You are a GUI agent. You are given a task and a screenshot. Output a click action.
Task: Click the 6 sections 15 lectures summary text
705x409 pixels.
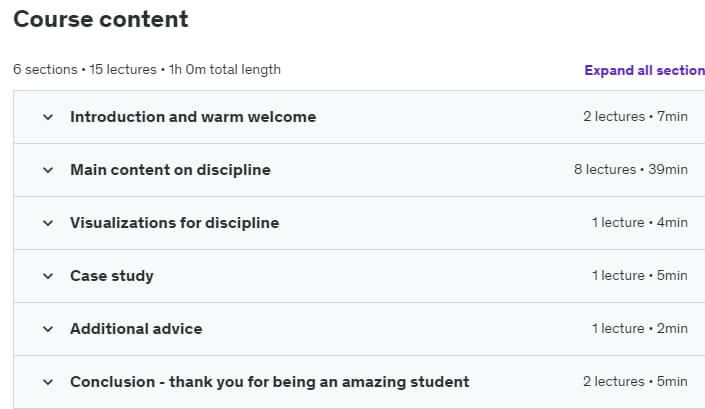coord(147,70)
